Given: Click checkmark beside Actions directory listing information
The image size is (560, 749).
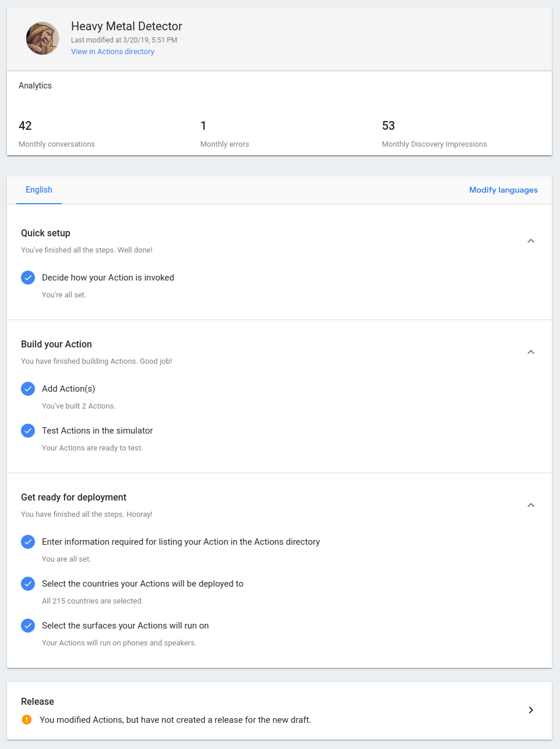Looking at the screenshot, I should click(x=28, y=542).
